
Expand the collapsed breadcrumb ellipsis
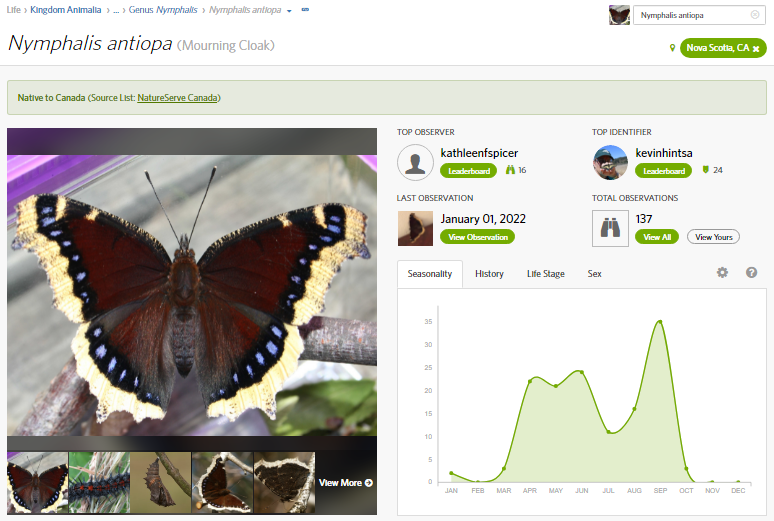click(115, 10)
